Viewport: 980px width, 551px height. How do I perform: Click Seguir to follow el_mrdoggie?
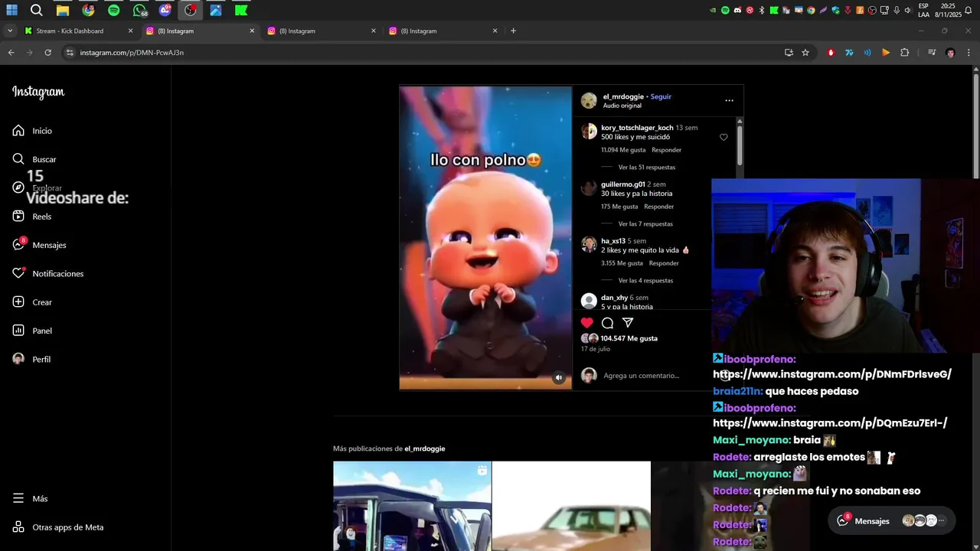tap(661, 96)
